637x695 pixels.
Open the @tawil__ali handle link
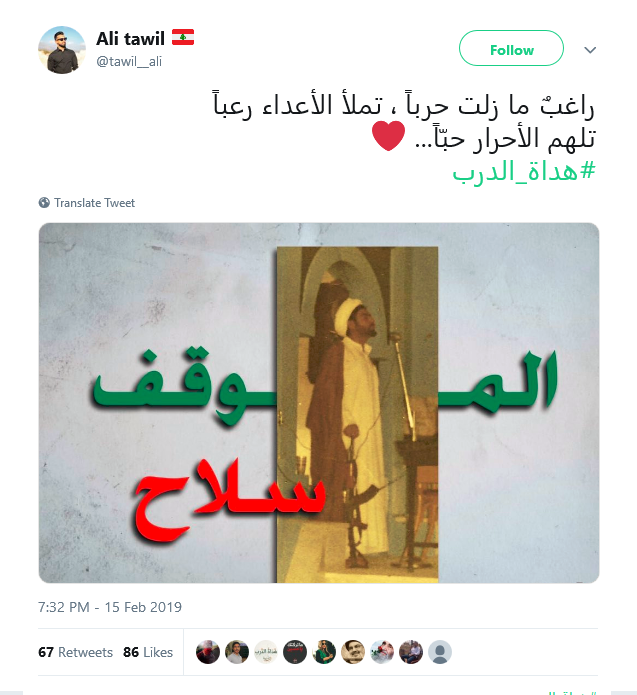[129, 62]
